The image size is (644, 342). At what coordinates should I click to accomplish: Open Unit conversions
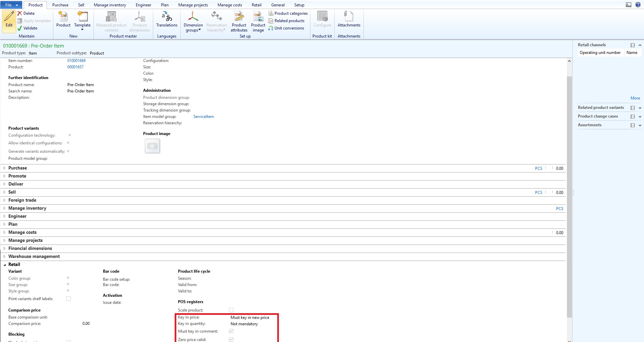coord(286,28)
